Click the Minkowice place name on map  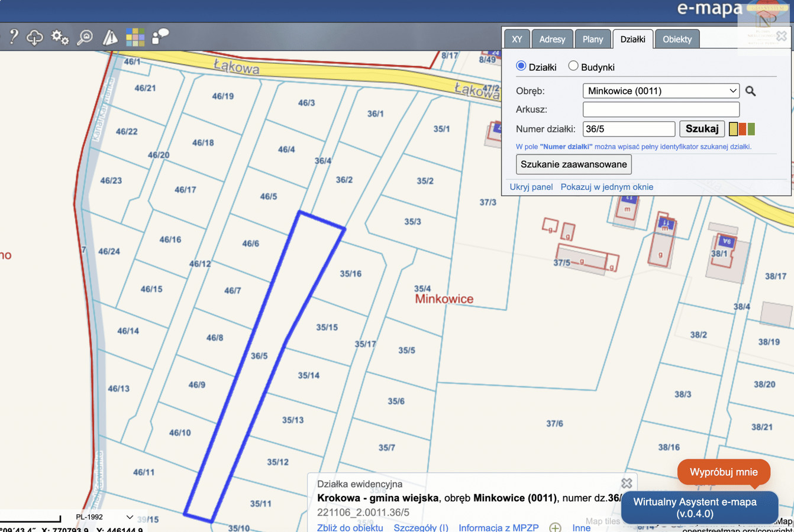click(x=444, y=299)
